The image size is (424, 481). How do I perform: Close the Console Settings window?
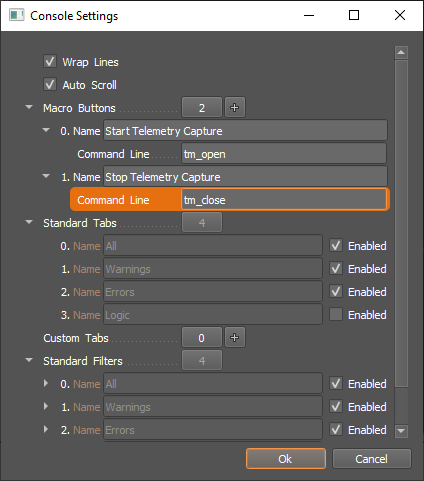click(400, 15)
